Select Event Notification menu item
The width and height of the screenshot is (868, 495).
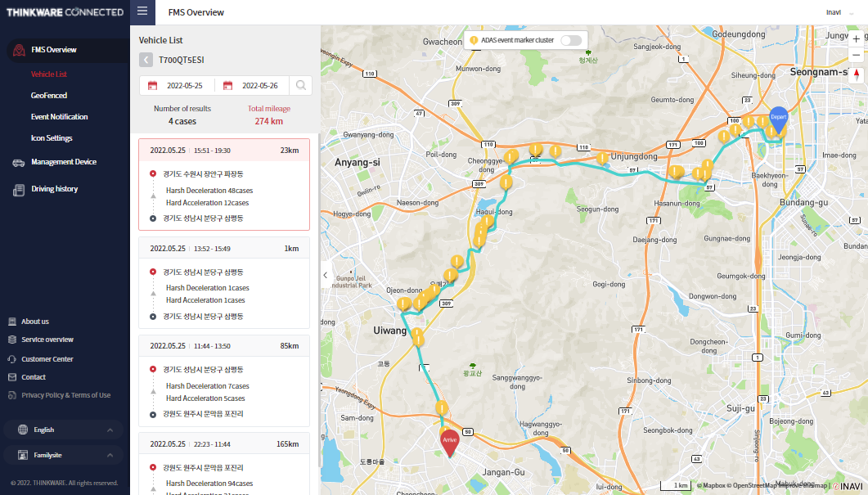click(59, 117)
